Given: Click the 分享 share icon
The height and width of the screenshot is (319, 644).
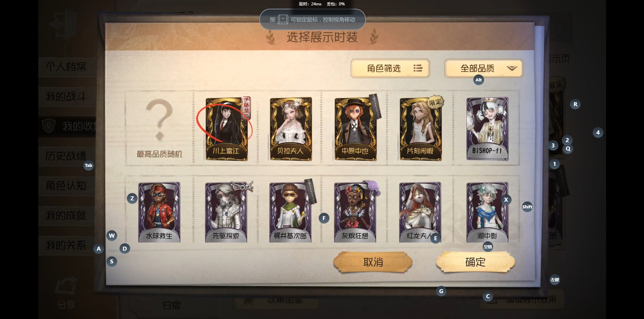Looking at the screenshot, I should pos(66,293).
